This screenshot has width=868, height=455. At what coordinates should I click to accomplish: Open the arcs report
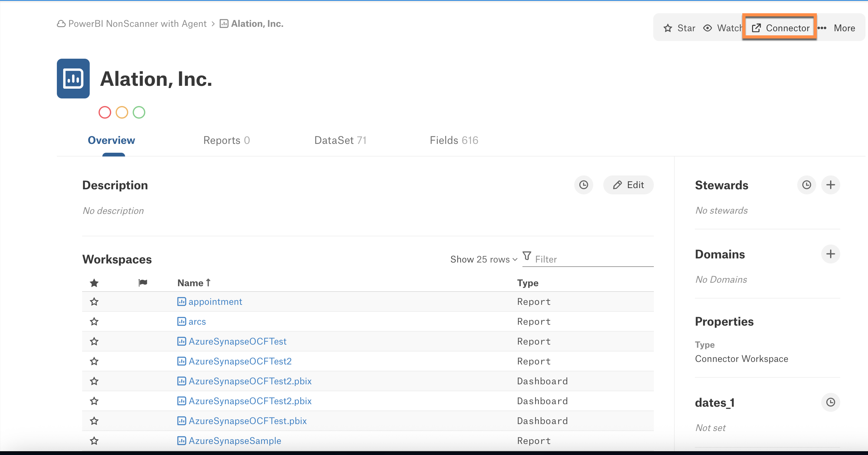tap(197, 322)
